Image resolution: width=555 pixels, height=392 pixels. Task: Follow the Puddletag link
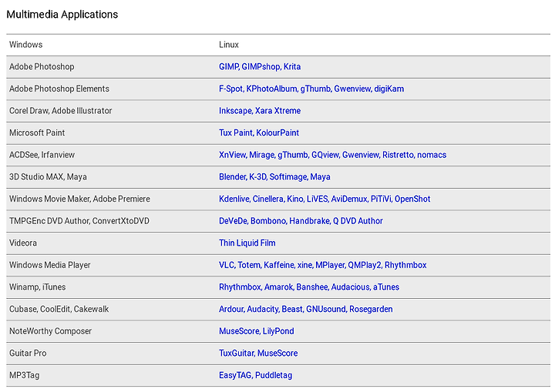[x=274, y=375]
